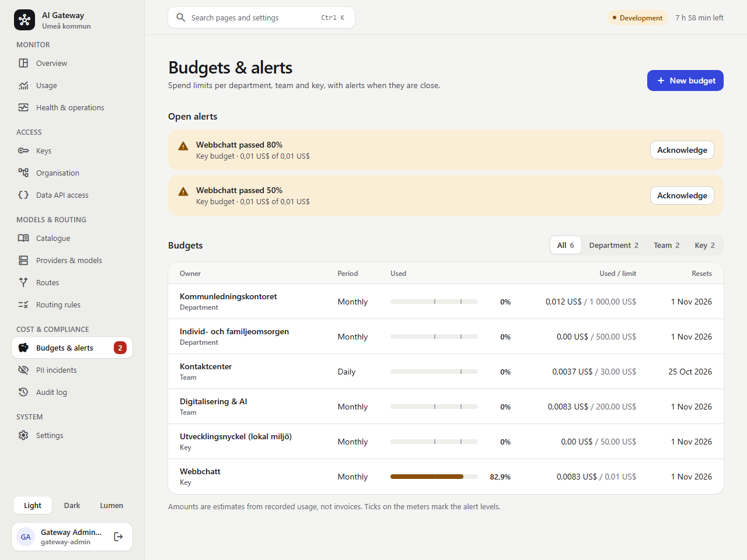This screenshot has height=560, width=747.
Task: Click the sign-out icon beside Gateway Admin
Action: tap(118, 537)
